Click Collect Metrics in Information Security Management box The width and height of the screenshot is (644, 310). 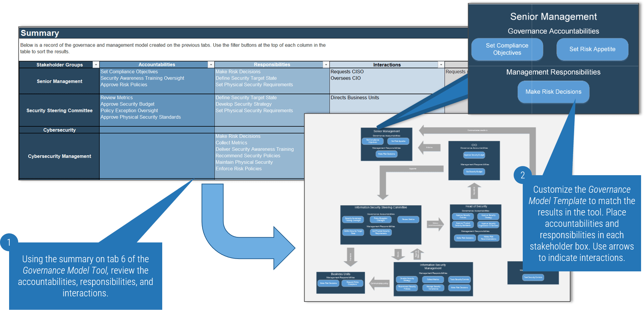point(433,279)
